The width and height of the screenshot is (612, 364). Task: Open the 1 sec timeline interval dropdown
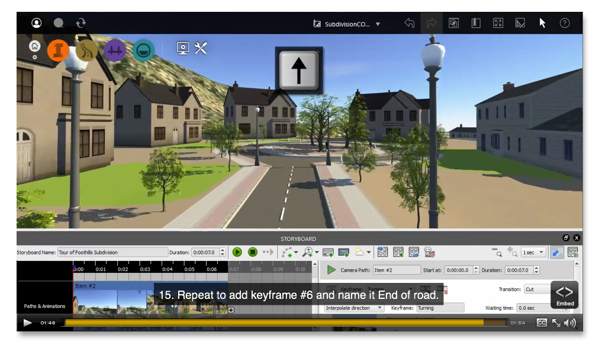(533, 252)
